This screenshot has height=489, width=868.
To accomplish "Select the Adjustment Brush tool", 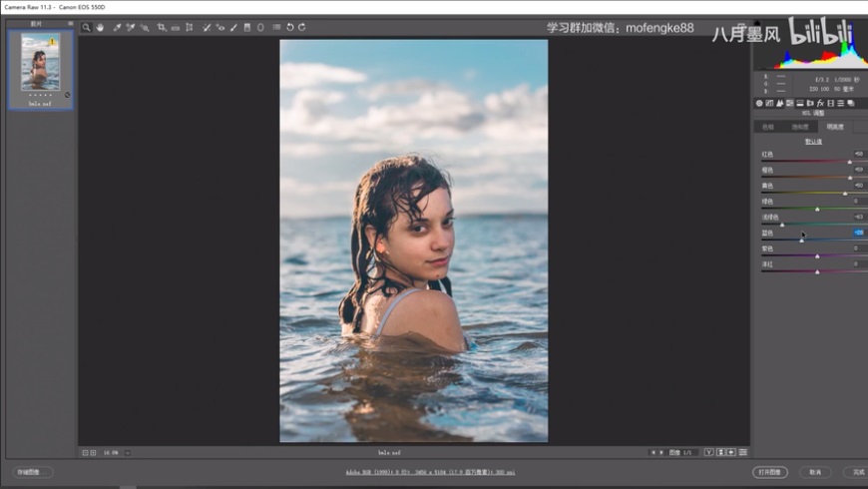I will pyautogui.click(x=233, y=27).
